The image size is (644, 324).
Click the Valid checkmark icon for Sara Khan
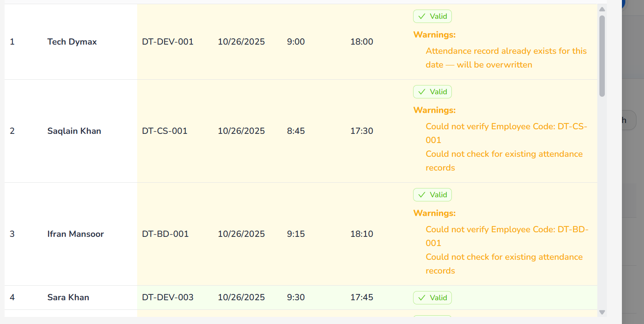[422, 298]
